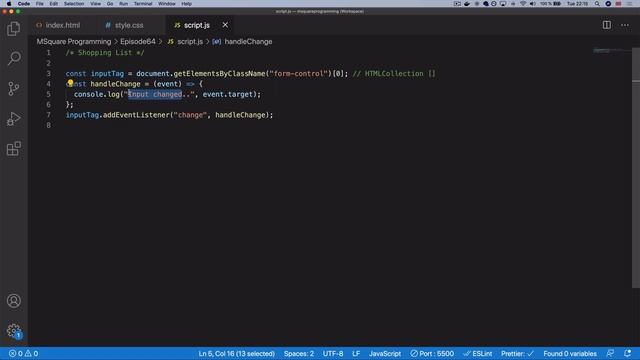Click Live Server Port : 5500 status
Screen dimensions: 640x360
pyautogui.click(x=432, y=353)
